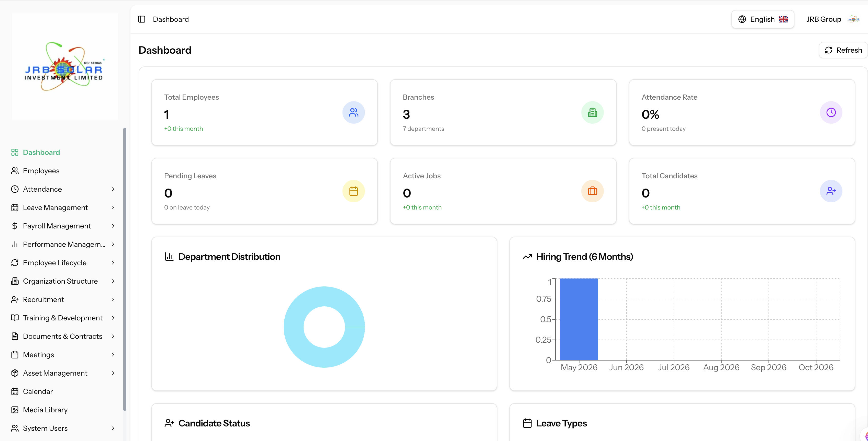
Task: Open the Calendar sidebar item
Action: [x=63, y=391]
